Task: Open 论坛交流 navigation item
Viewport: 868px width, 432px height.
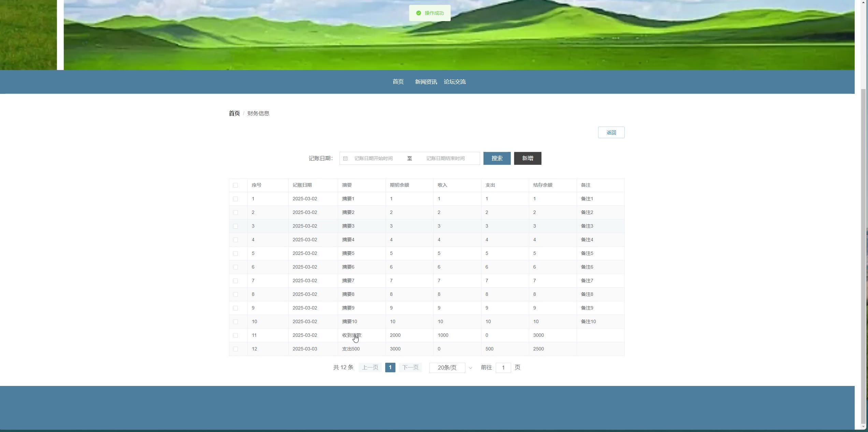Action: pos(454,82)
